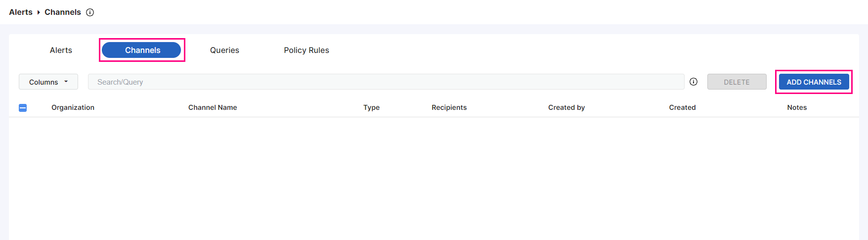Select the highlighted Channels tab

[142, 50]
